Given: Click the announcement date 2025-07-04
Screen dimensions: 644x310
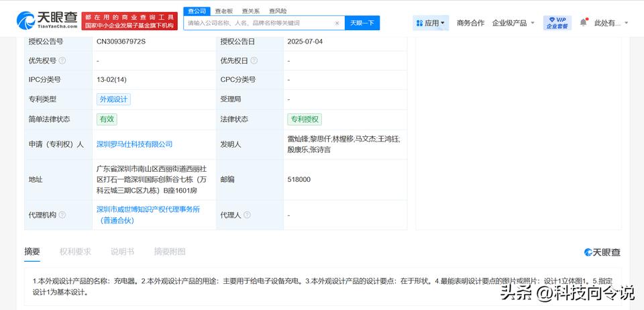Looking at the screenshot, I should (x=305, y=42).
